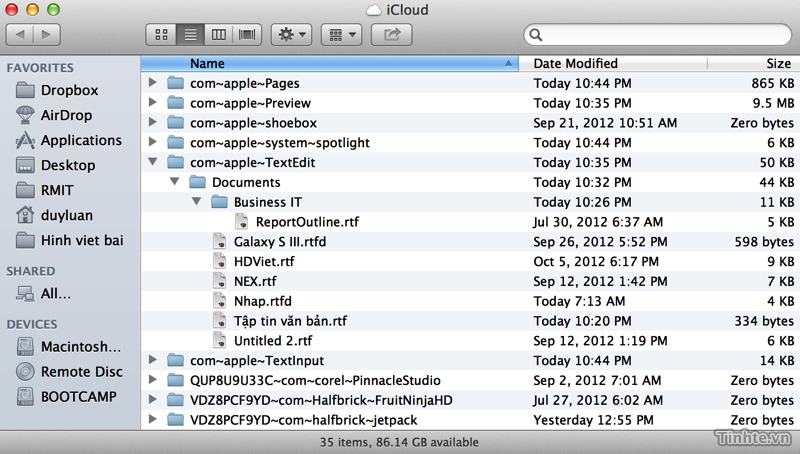The width and height of the screenshot is (800, 454).
Task: Select the HDViet.rtf file icon
Action: 220,261
